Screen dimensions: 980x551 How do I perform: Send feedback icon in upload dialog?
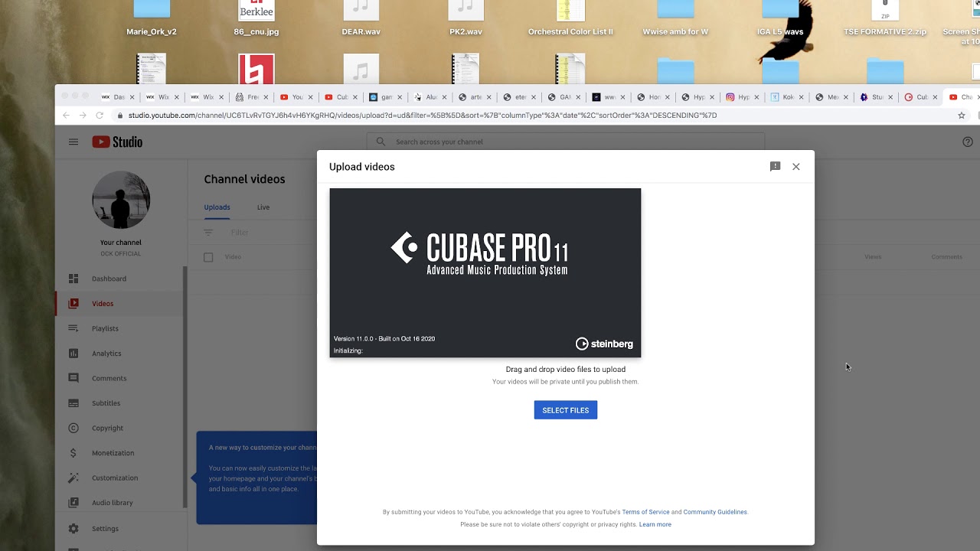point(775,166)
